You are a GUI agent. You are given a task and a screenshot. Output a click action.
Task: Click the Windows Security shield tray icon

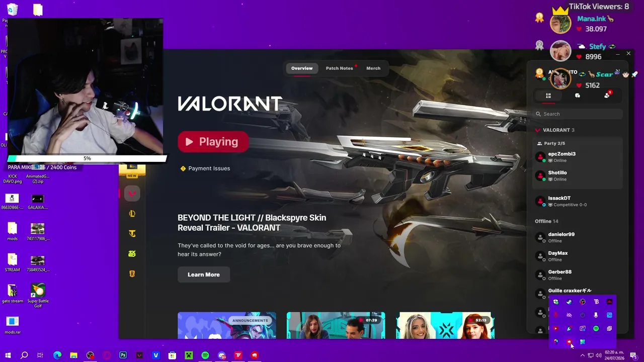click(555, 302)
